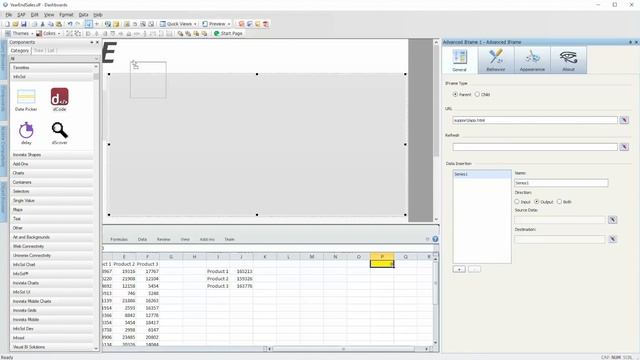Click the cell selector beside URL field
Screen dimensions: 640x360
click(x=624, y=120)
